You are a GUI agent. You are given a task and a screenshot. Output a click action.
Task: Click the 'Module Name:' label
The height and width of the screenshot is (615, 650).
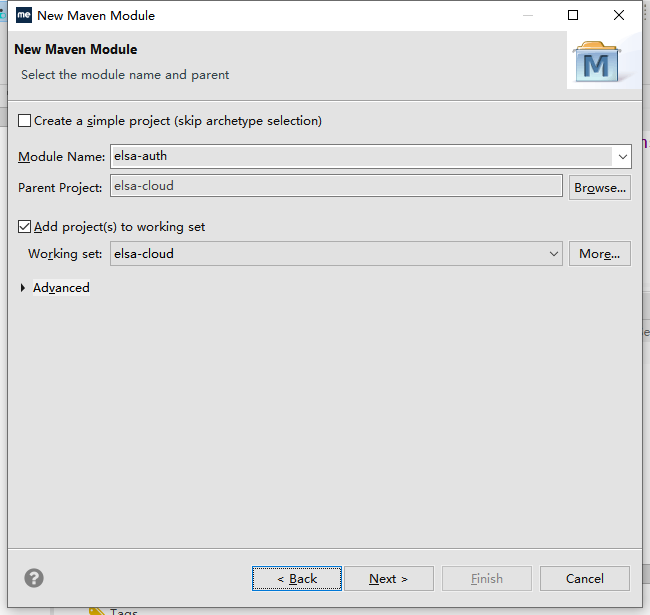[61, 157]
